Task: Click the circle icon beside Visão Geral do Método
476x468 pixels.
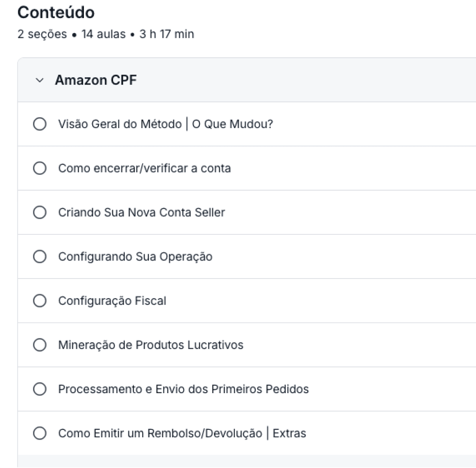Action: click(39, 124)
